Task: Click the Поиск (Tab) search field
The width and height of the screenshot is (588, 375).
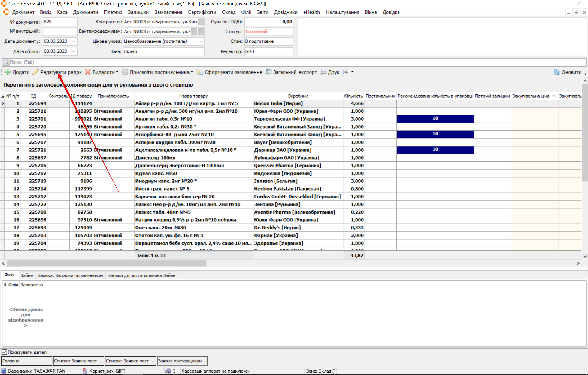Action: click(294, 62)
